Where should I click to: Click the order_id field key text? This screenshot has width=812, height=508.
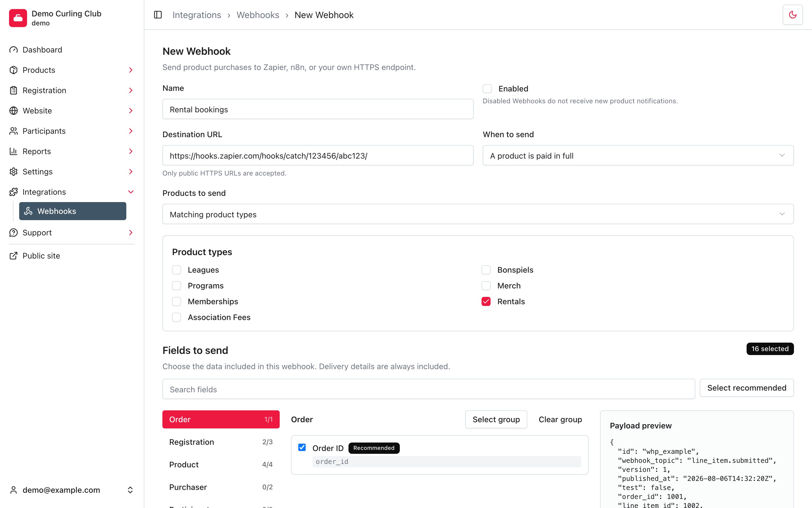(x=332, y=462)
